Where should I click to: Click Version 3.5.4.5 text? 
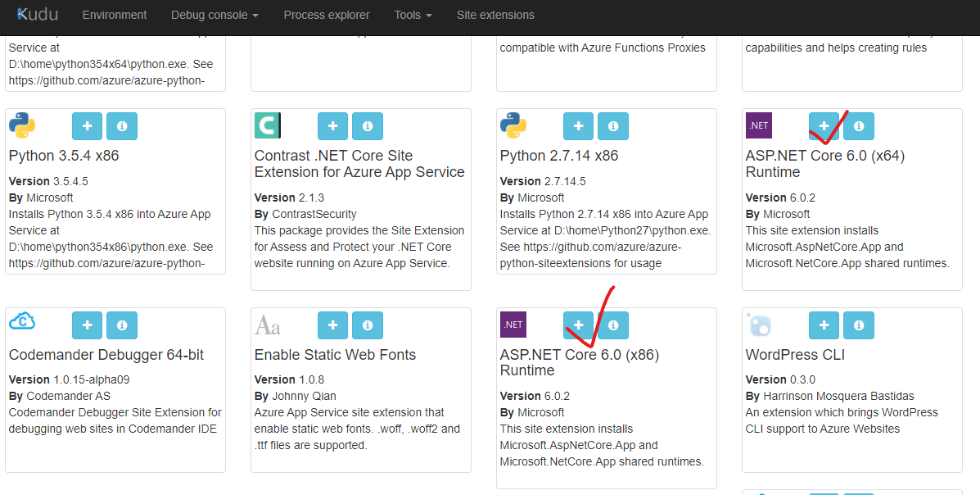48,181
